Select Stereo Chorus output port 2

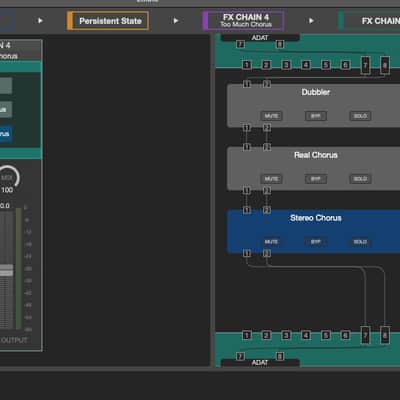[267, 253]
